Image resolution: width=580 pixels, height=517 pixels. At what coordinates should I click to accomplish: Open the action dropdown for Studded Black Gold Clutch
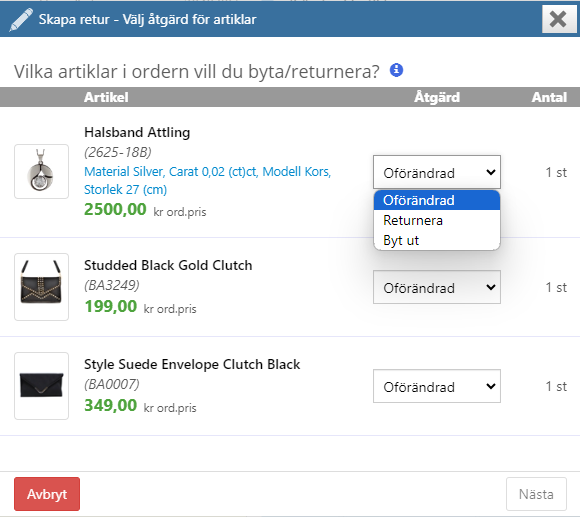tap(437, 287)
